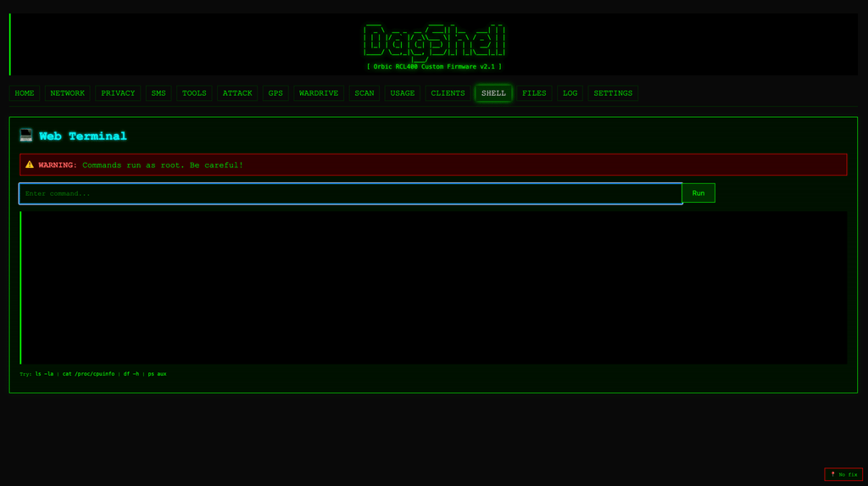The width and height of the screenshot is (868, 486).
Task: Open the FILES tab
Action: pos(534,93)
